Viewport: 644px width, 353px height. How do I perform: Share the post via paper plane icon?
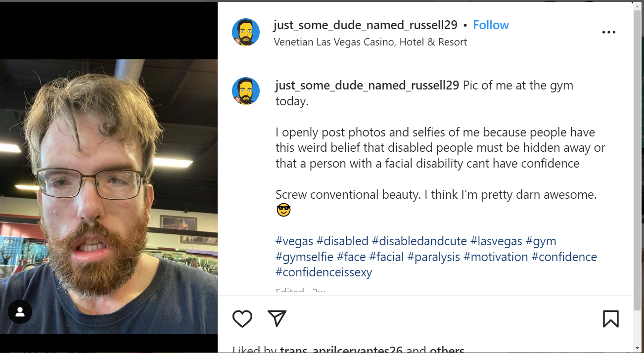pyautogui.click(x=277, y=318)
